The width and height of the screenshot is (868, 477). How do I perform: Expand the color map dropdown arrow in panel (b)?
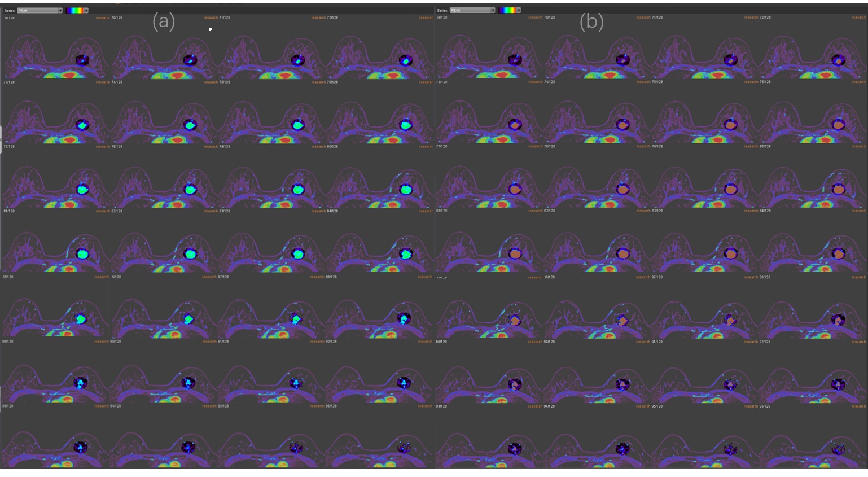point(519,10)
